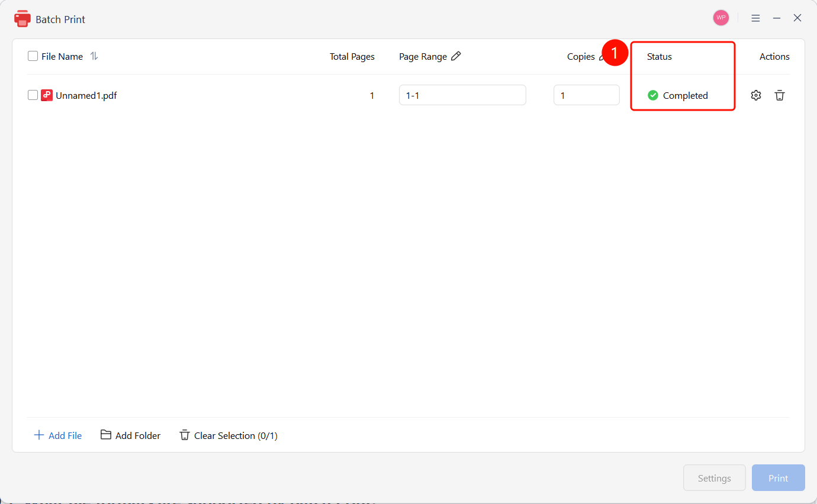817x504 pixels.
Task: Click the Copies field showing 1
Action: (587, 95)
